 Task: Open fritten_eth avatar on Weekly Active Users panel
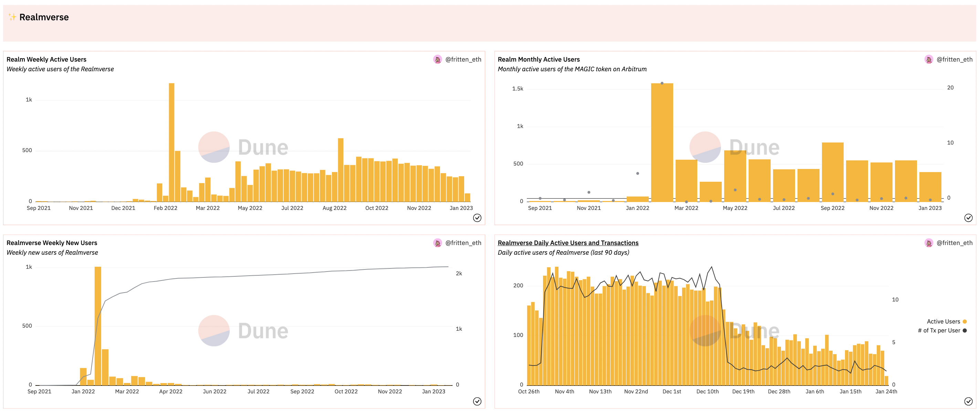point(438,59)
